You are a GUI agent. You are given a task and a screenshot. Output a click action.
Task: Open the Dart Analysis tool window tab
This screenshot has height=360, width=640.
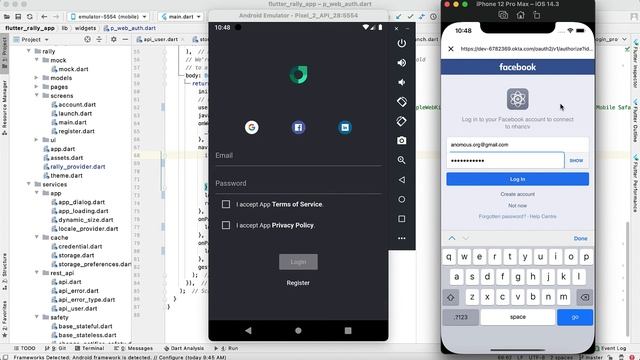pyautogui.click(x=184, y=348)
